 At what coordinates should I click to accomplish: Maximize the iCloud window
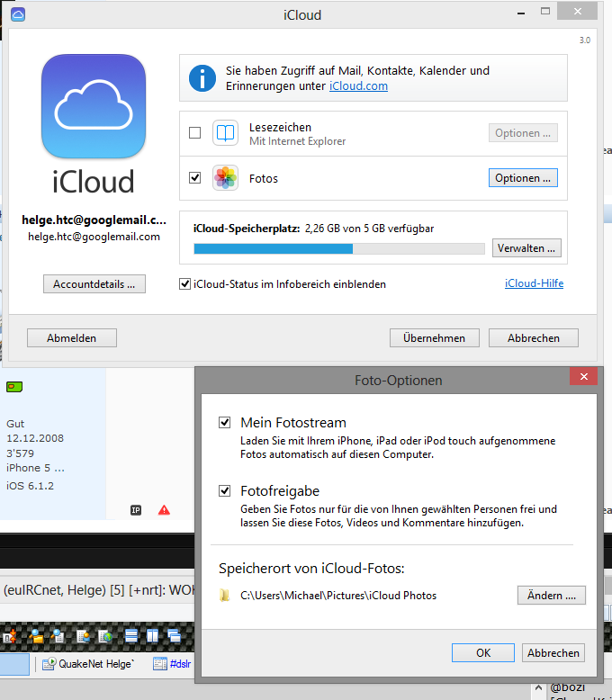[x=545, y=11]
